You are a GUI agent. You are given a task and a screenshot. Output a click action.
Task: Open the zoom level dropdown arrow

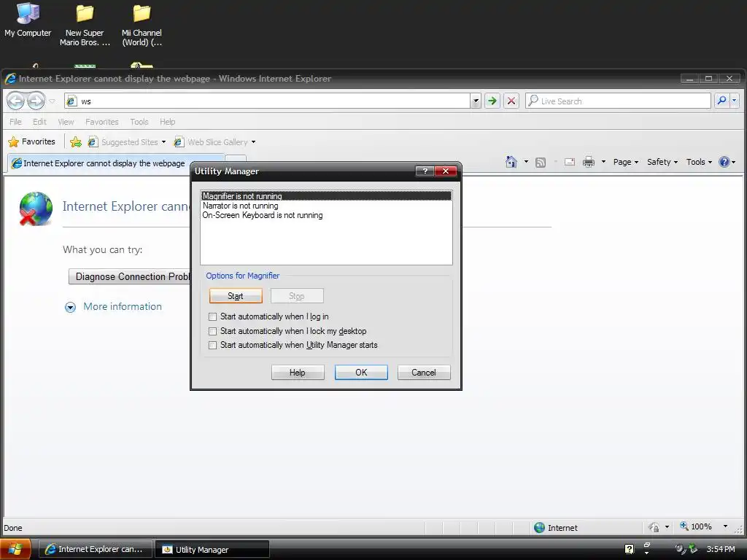click(725, 526)
